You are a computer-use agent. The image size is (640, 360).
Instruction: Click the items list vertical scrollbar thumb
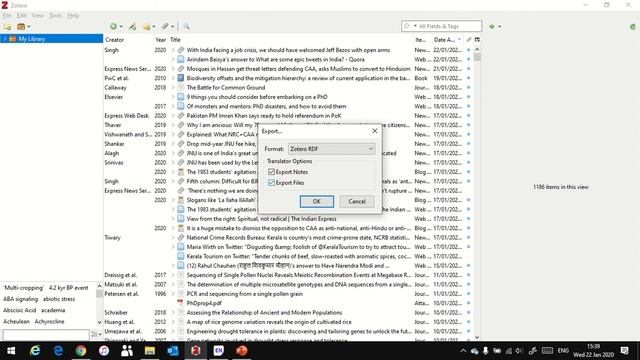click(477, 57)
